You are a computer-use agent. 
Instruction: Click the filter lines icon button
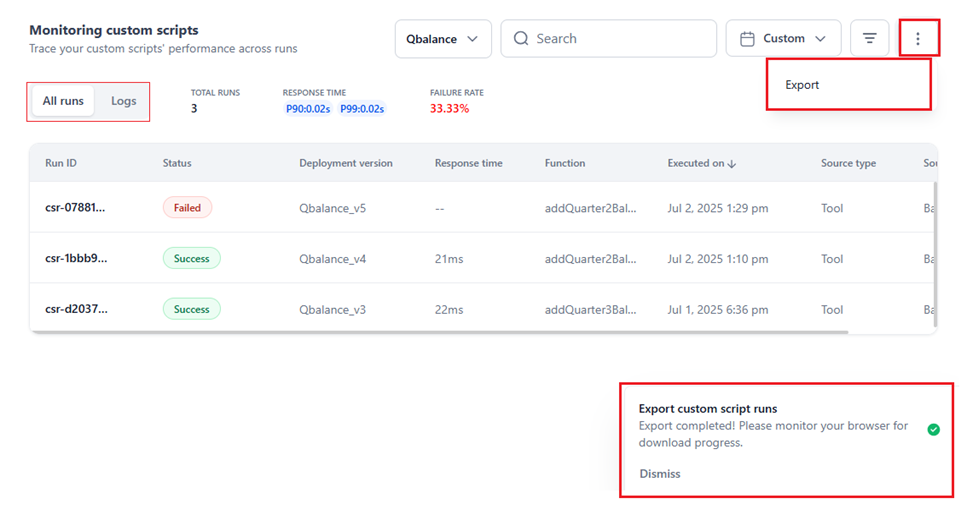pos(870,39)
